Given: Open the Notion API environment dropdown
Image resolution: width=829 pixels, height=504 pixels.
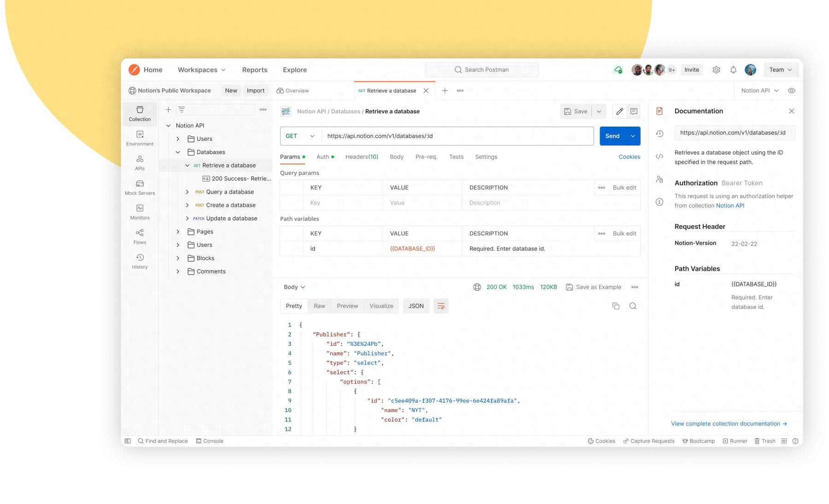Looking at the screenshot, I should 759,91.
